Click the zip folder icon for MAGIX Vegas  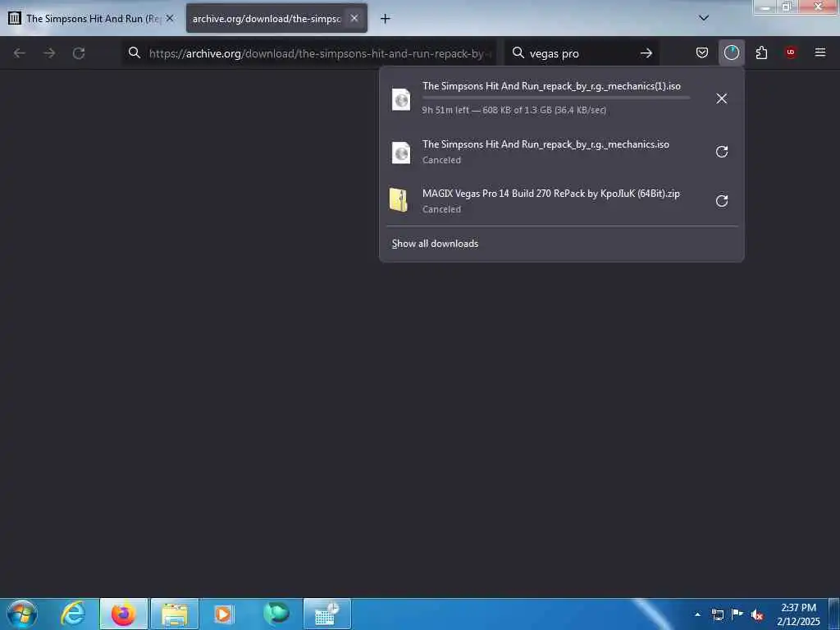click(399, 200)
